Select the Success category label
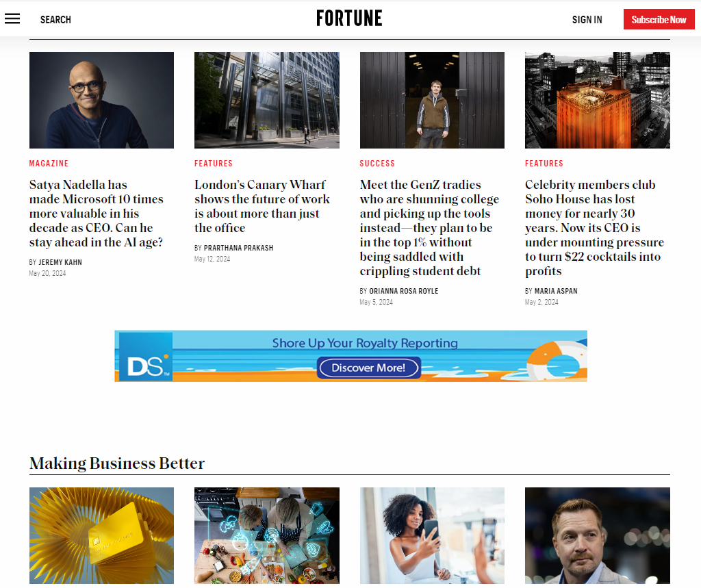701x588 pixels. [x=377, y=164]
